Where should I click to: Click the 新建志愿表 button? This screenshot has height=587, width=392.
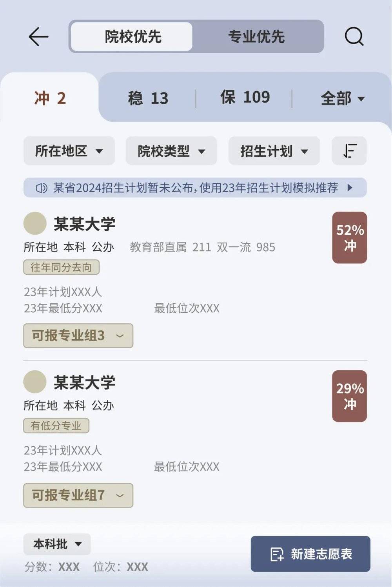click(310, 554)
